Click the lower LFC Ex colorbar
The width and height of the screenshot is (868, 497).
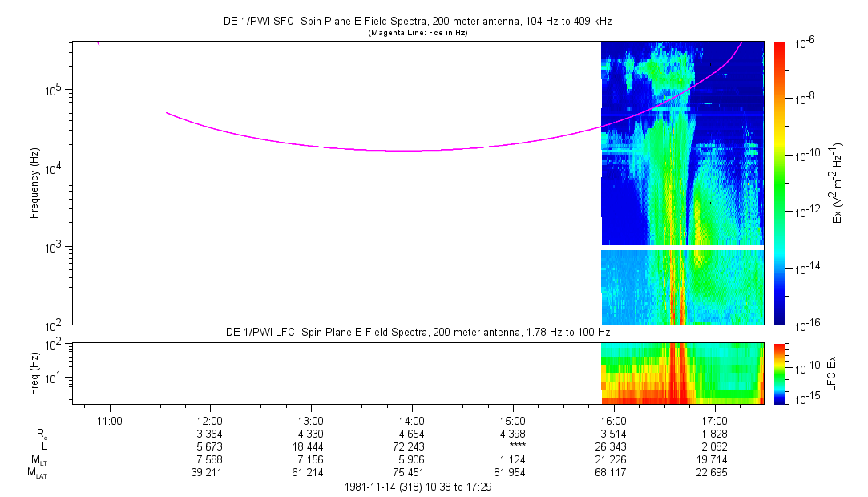(779, 373)
